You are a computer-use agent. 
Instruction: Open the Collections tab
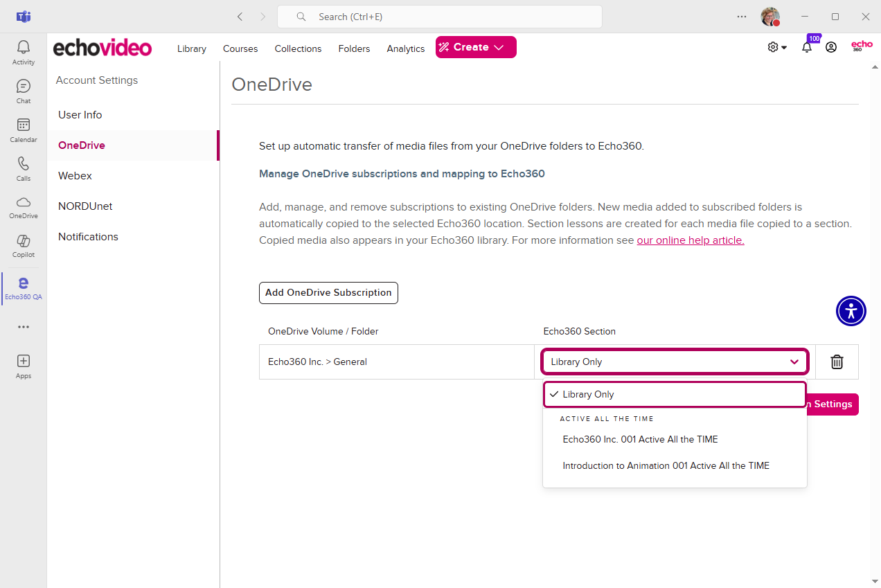[x=298, y=48]
